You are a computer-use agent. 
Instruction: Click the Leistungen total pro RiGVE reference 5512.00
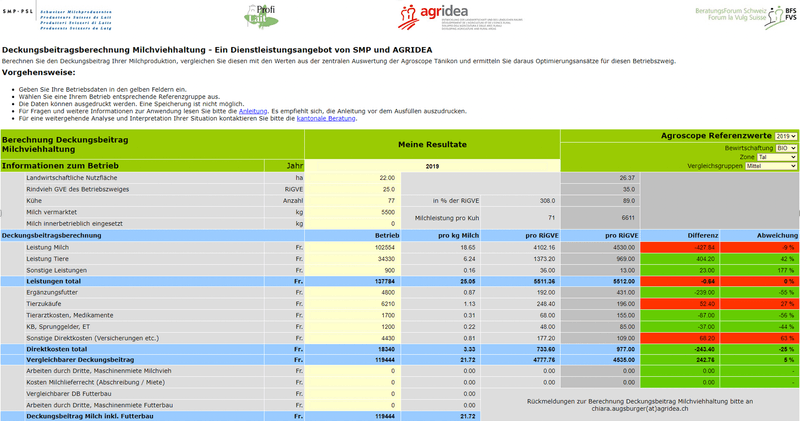pos(601,282)
